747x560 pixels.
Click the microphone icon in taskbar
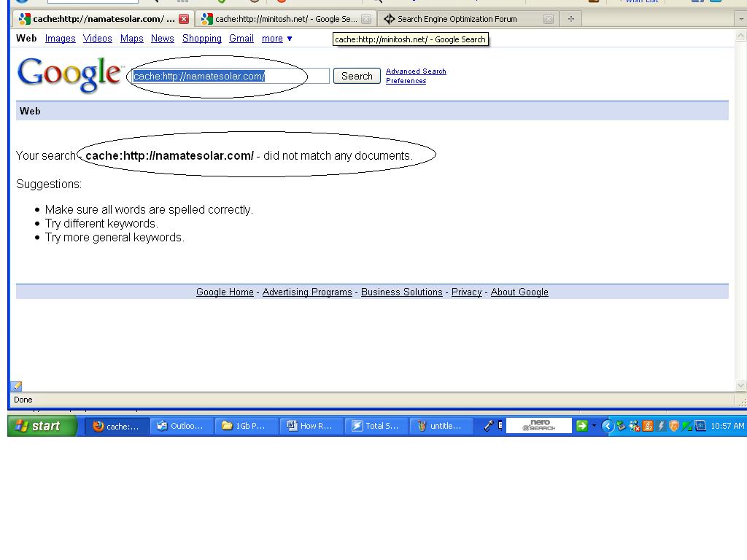(488, 426)
